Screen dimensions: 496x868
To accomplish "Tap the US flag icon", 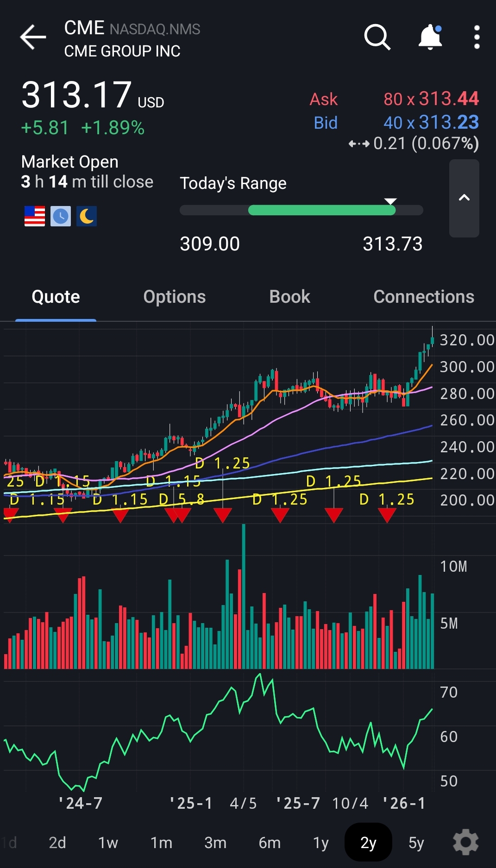I will pyautogui.click(x=35, y=216).
